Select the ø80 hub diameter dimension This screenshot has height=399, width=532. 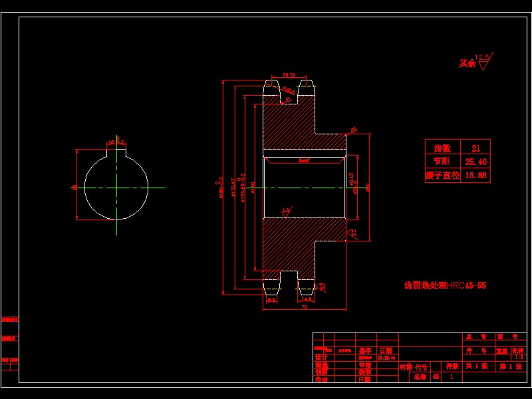(x=368, y=188)
